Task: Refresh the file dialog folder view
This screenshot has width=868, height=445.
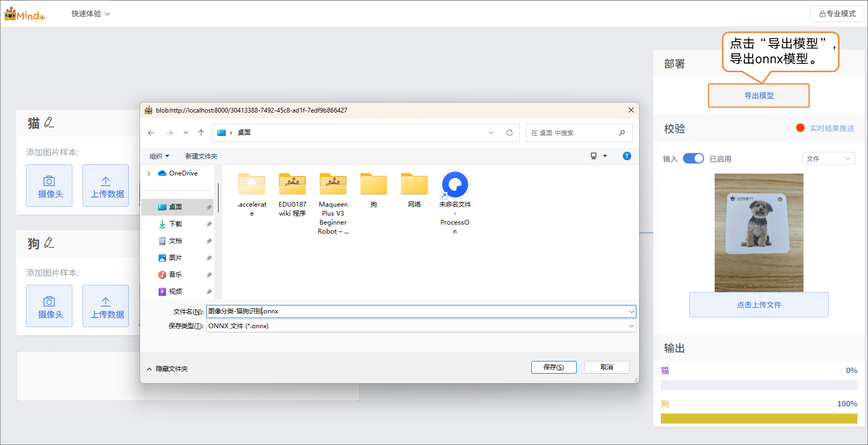Action: coord(510,133)
